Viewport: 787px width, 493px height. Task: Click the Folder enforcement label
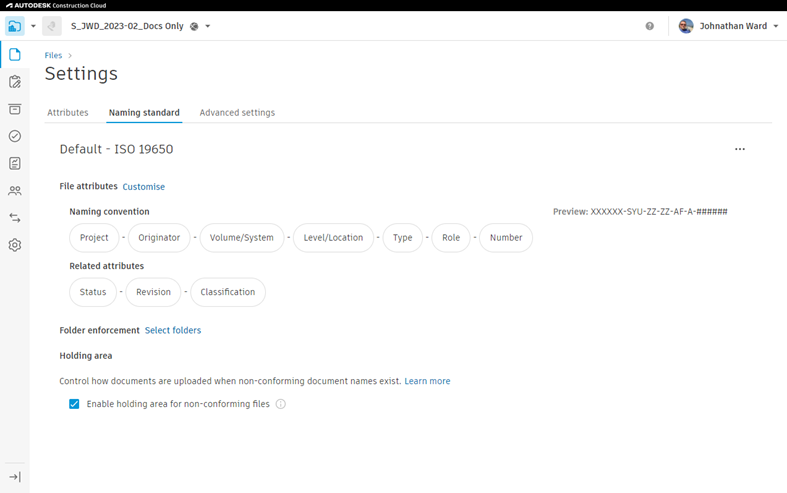pos(99,330)
